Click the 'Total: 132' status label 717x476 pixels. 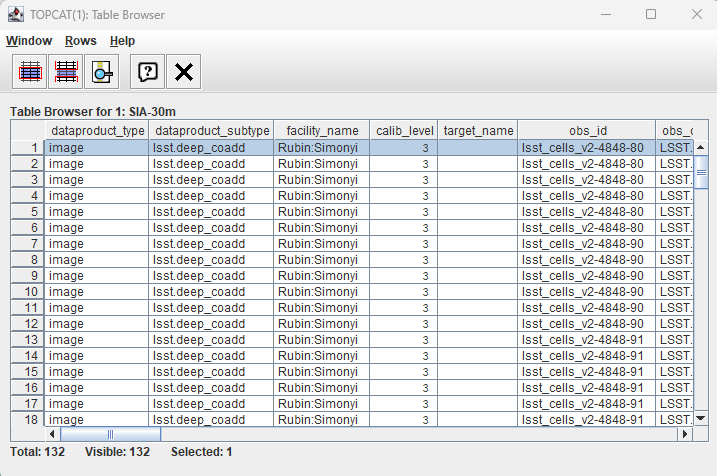click(37, 452)
